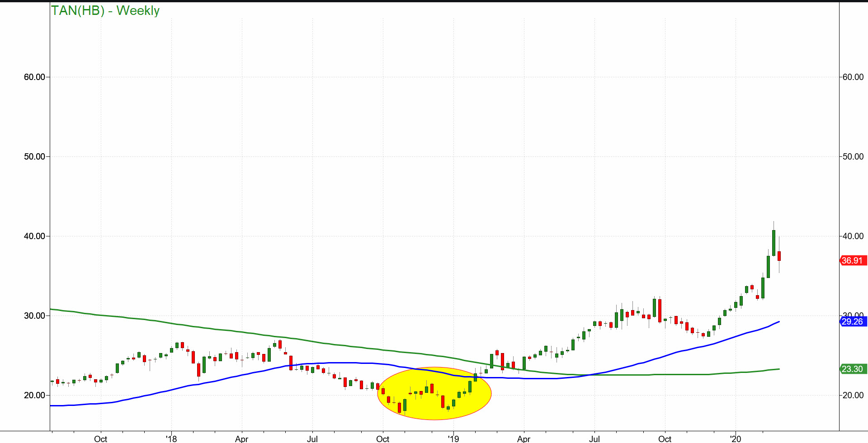Click the 60.00 label on left price axis
868x443 pixels.
(34, 77)
